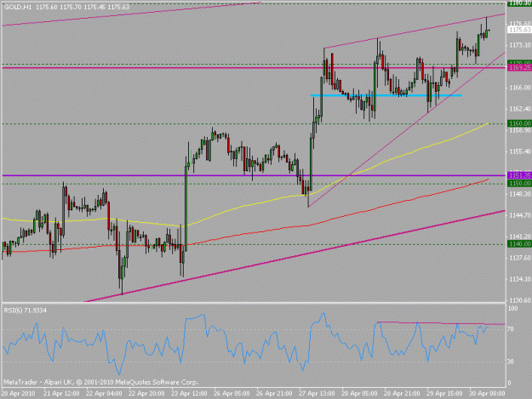
Task: Click the time axis label 23 Apr 12:00
Action: pos(189,394)
